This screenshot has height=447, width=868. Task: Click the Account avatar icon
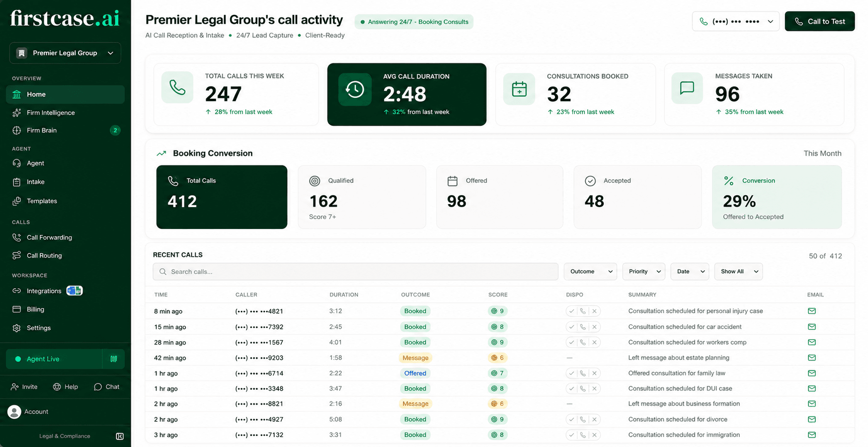click(x=14, y=412)
